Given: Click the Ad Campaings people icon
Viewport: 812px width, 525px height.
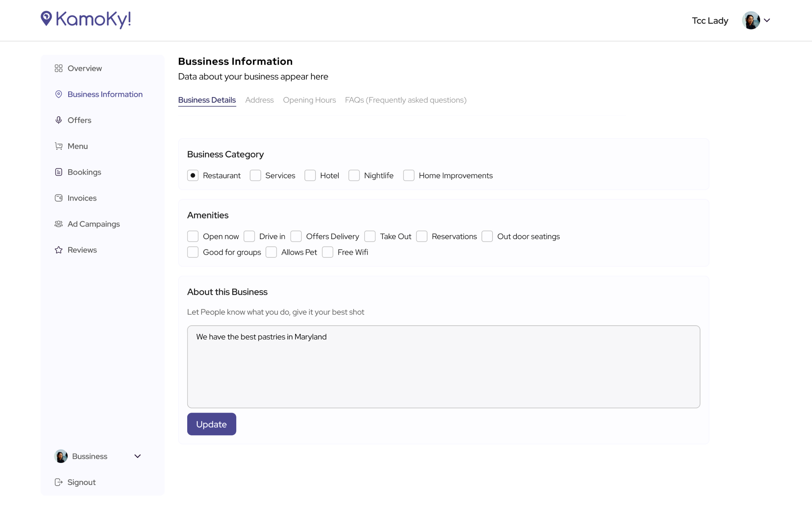Looking at the screenshot, I should [58, 224].
